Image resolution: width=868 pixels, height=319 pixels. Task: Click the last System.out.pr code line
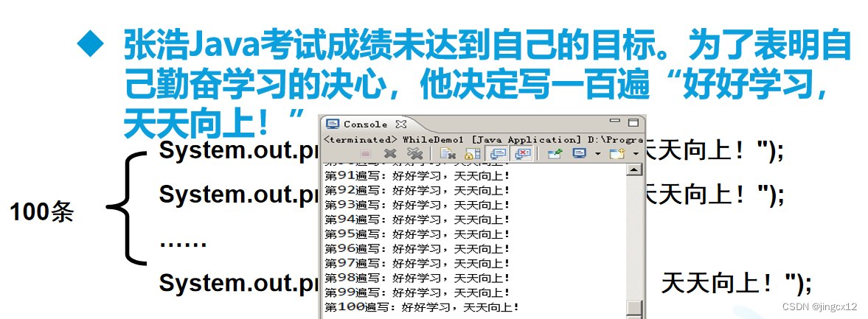239,283
